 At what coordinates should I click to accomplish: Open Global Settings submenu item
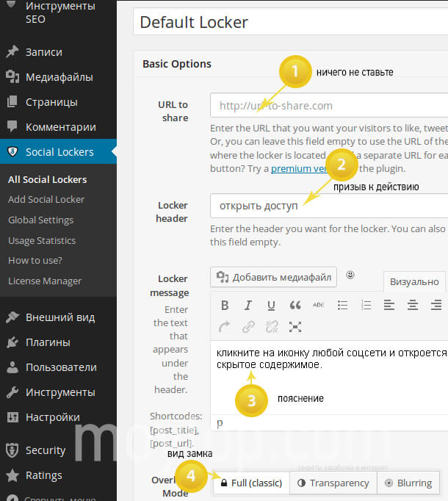[x=41, y=220]
